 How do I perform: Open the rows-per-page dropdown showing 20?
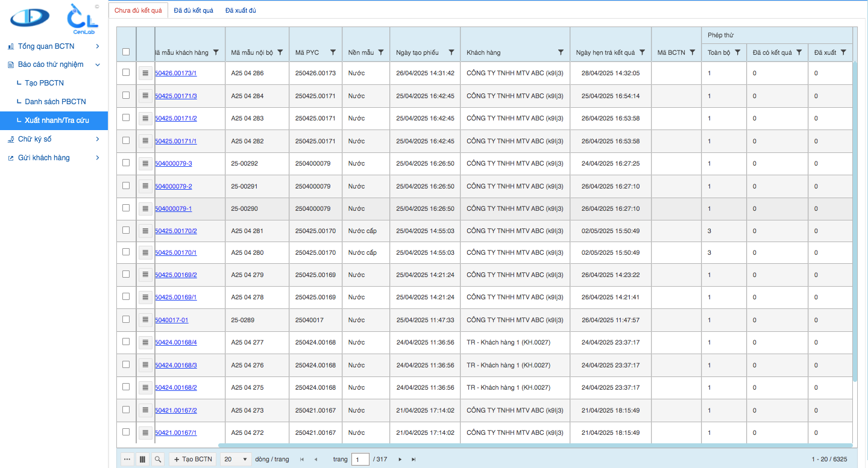[236, 459]
